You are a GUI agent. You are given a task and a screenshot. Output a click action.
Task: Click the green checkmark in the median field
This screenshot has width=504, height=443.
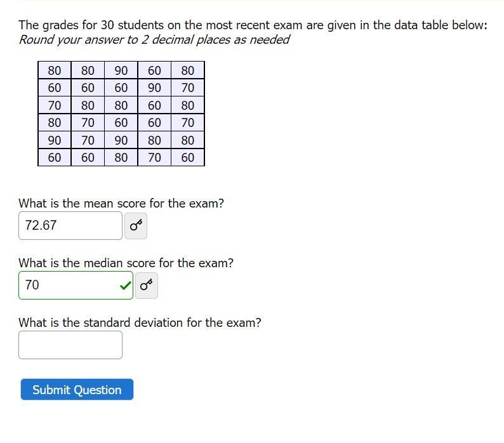pos(125,285)
